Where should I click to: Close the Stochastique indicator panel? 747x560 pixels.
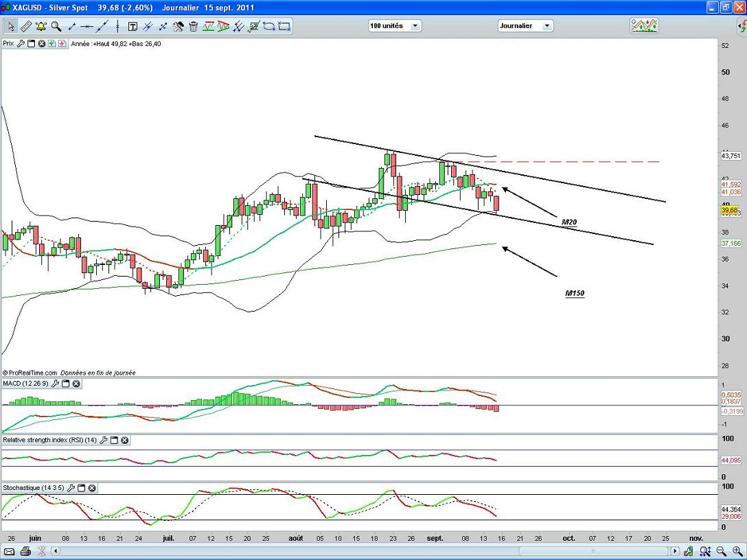tap(92, 488)
